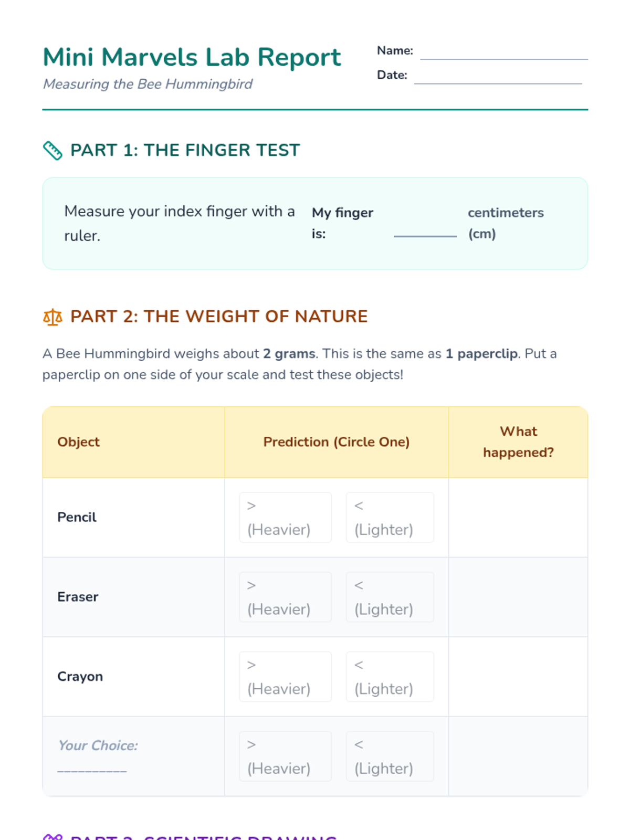Click the balance scale icon beside Part 2
The width and height of the screenshot is (630, 840).
click(x=52, y=317)
